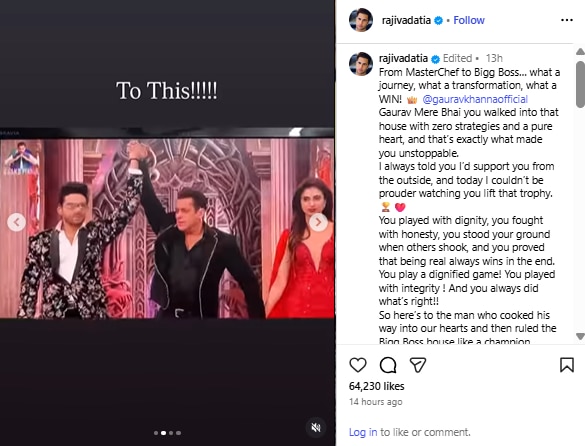This screenshot has width=585, height=446.
Task: Unmute video with speaker icon
Action: (316, 427)
